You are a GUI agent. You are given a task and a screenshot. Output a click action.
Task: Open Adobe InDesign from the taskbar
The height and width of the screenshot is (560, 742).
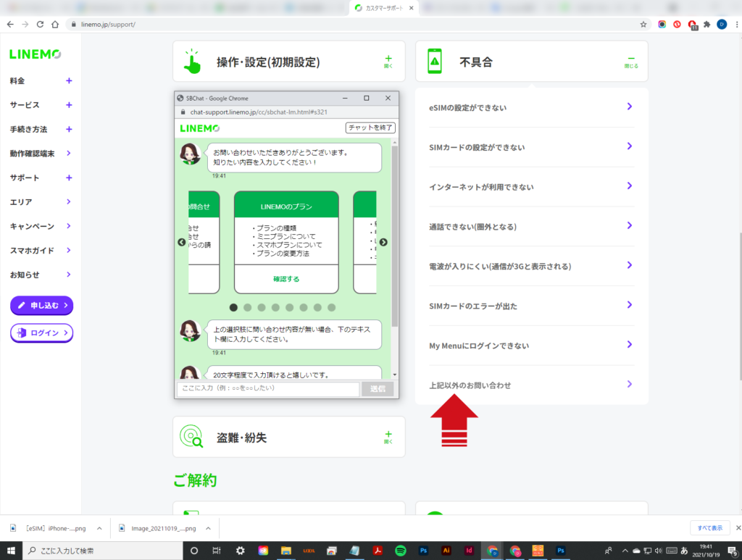(x=469, y=551)
